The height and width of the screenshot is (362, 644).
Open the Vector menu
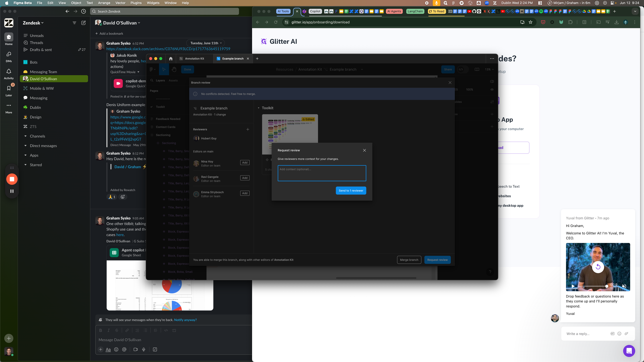coord(120,3)
